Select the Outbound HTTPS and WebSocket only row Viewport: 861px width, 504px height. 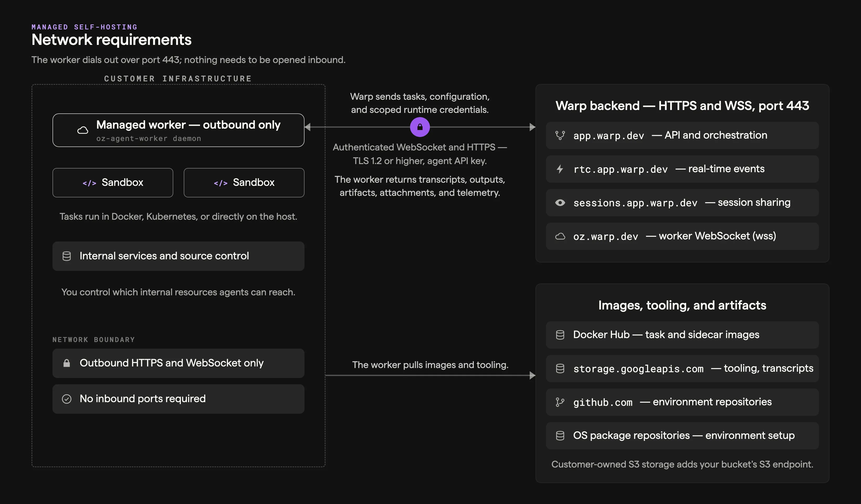point(178,363)
